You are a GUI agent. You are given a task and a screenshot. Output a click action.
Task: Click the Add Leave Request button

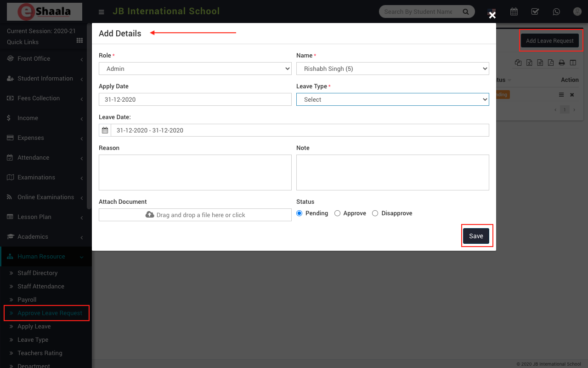coord(549,40)
